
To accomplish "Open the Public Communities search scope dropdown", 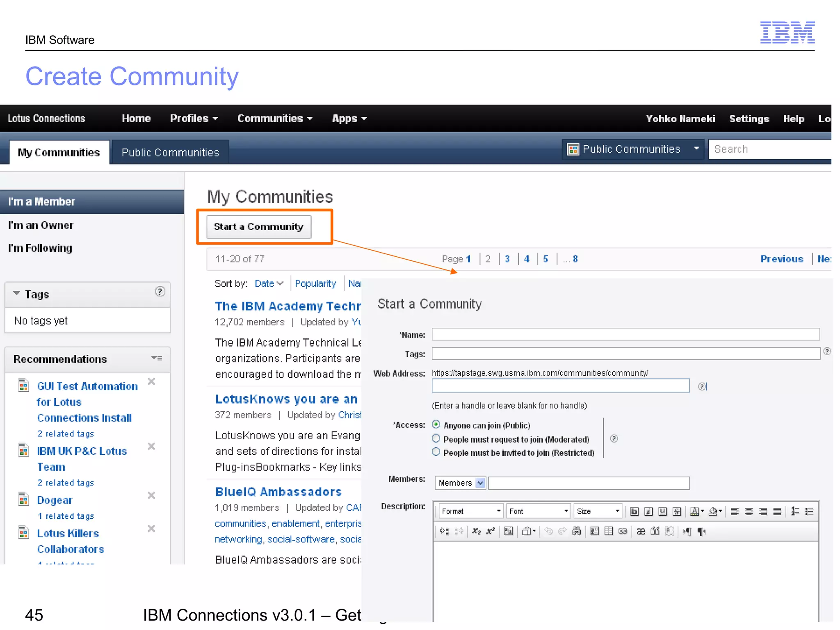I will point(633,149).
